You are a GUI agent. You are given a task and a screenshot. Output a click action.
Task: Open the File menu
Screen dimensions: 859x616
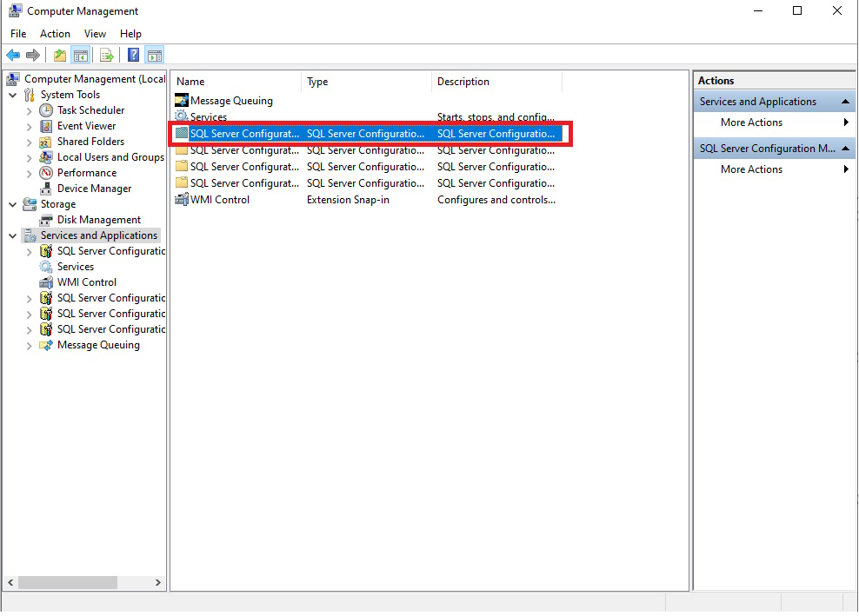(x=18, y=34)
